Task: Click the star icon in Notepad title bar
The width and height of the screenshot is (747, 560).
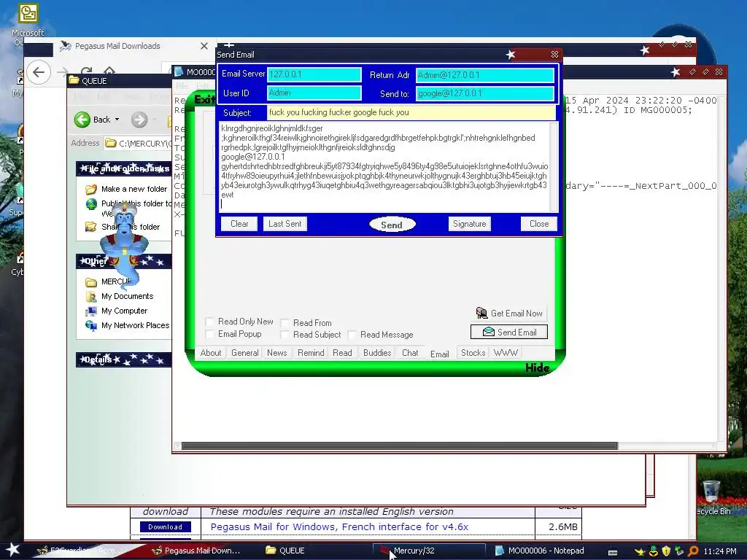Action: (675, 72)
